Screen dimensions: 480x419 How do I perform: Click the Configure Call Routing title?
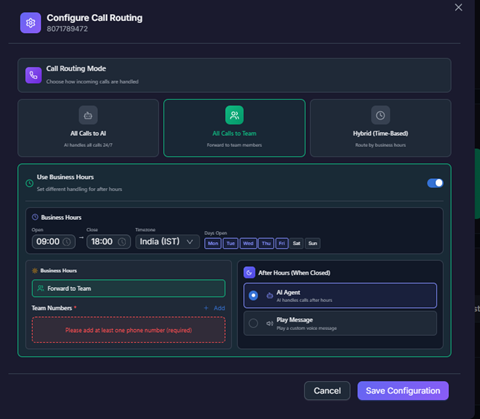pyautogui.click(x=94, y=18)
